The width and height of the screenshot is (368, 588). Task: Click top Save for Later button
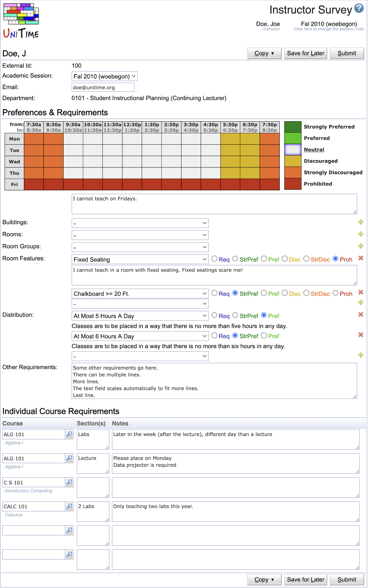pos(305,53)
